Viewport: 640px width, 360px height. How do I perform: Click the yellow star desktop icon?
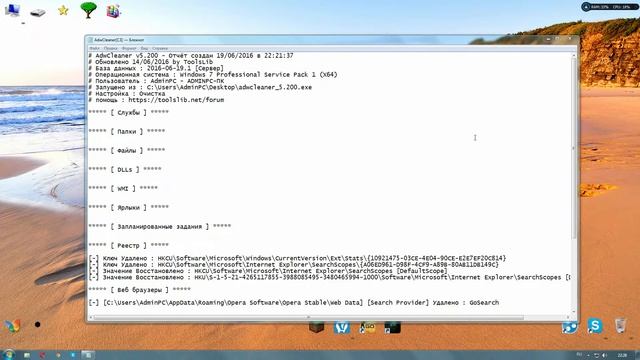click(63, 10)
